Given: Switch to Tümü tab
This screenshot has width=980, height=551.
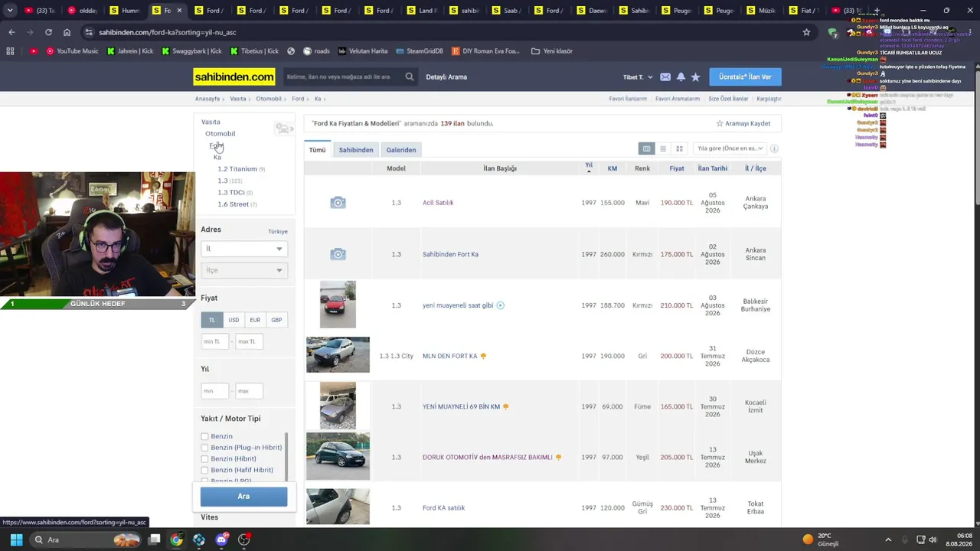Looking at the screenshot, I should (317, 150).
